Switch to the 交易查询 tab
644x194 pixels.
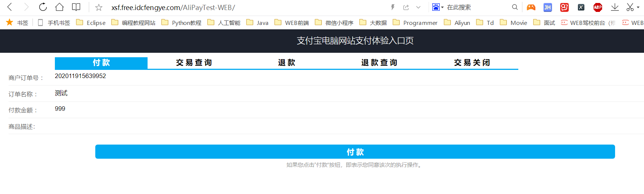[x=194, y=63]
